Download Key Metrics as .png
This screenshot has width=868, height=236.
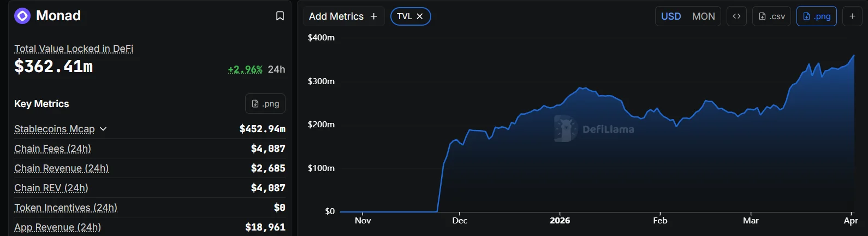tap(265, 104)
